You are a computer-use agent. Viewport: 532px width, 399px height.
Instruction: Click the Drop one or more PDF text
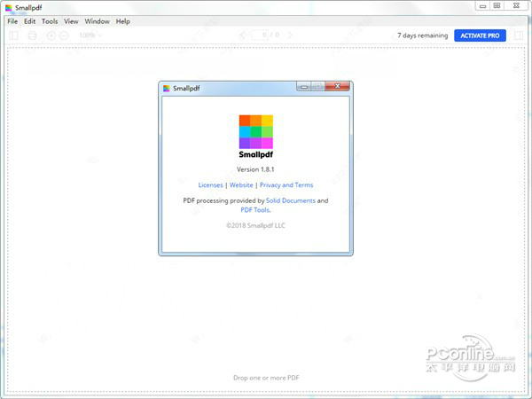coord(266,378)
